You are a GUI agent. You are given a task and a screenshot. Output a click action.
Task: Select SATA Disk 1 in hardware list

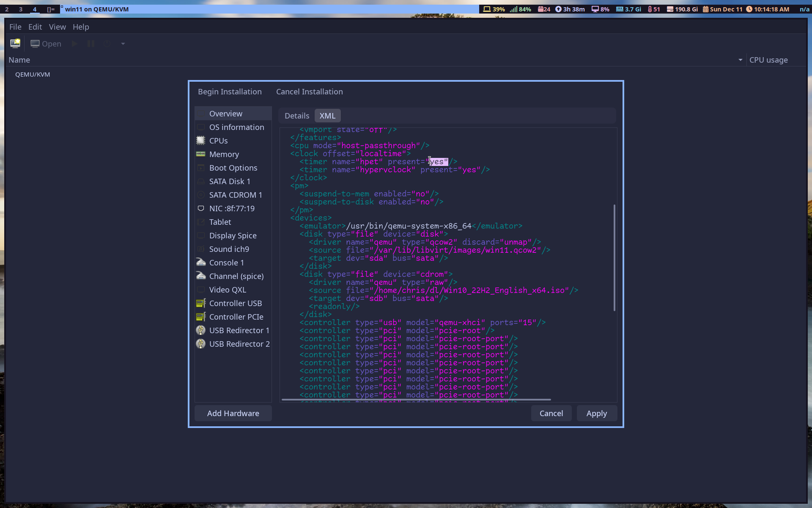tap(233, 181)
